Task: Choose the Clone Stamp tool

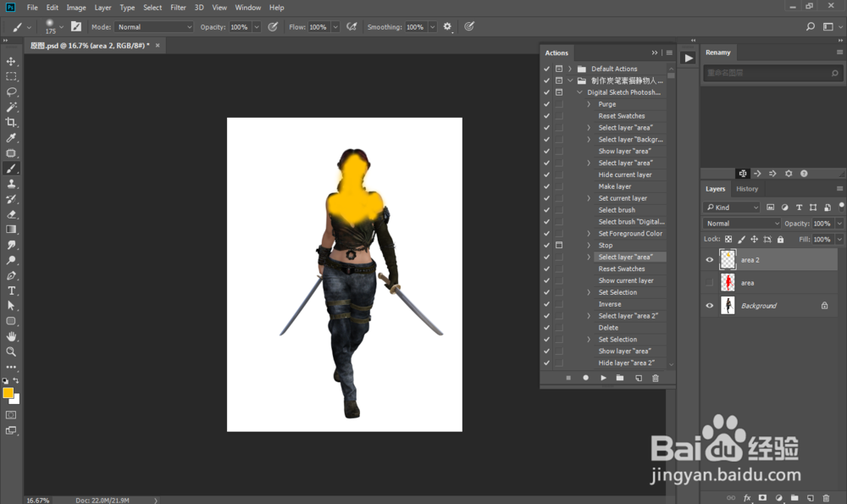Action: (11, 183)
